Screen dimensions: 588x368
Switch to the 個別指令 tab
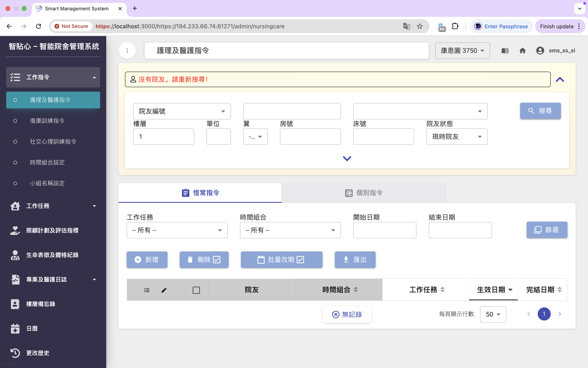363,193
